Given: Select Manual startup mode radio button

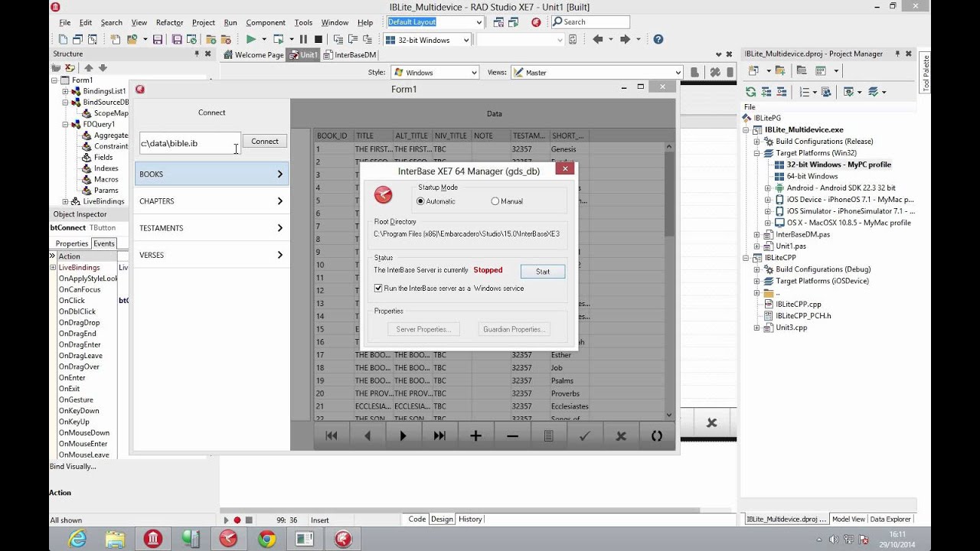Looking at the screenshot, I should (x=495, y=201).
